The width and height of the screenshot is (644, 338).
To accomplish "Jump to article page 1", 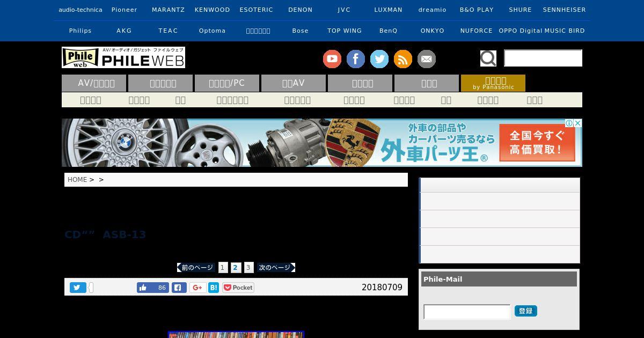I will click(x=223, y=267).
